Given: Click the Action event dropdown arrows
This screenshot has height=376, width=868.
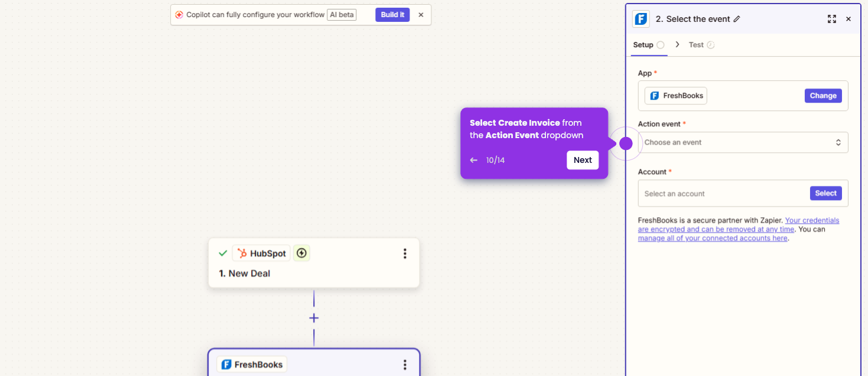Looking at the screenshot, I should pos(838,142).
